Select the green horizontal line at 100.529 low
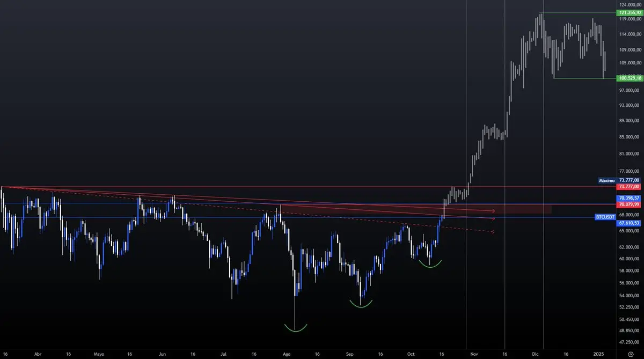 pos(584,78)
